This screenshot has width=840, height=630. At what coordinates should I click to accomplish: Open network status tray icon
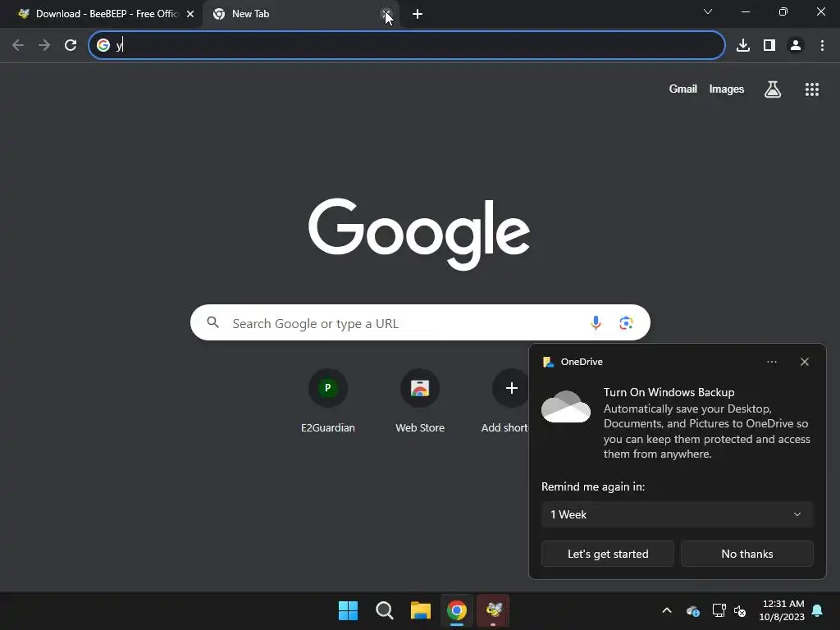[x=719, y=610]
